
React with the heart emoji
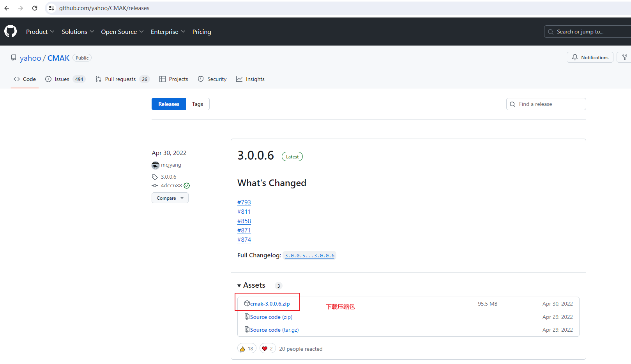click(268, 348)
